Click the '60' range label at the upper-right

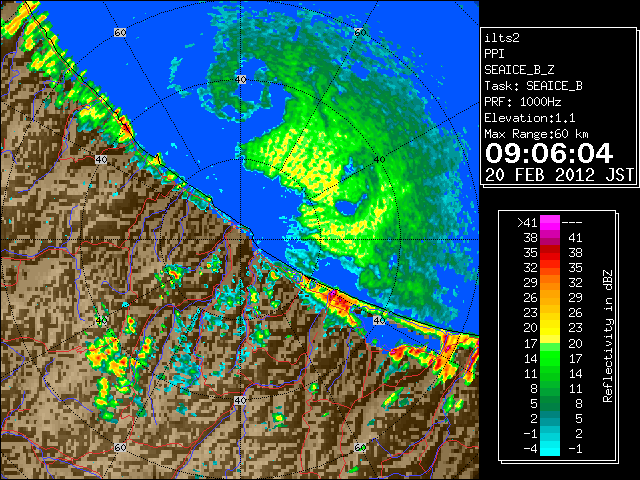coord(360,32)
